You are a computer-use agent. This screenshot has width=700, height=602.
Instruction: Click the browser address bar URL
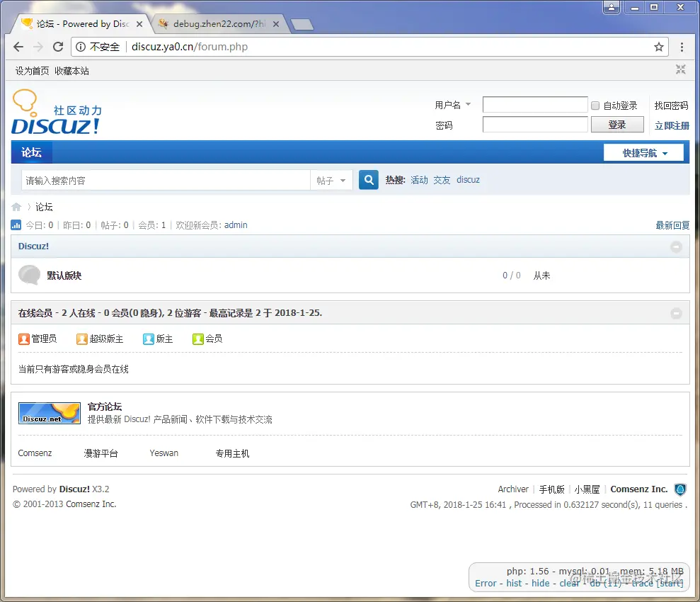(x=190, y=47)
